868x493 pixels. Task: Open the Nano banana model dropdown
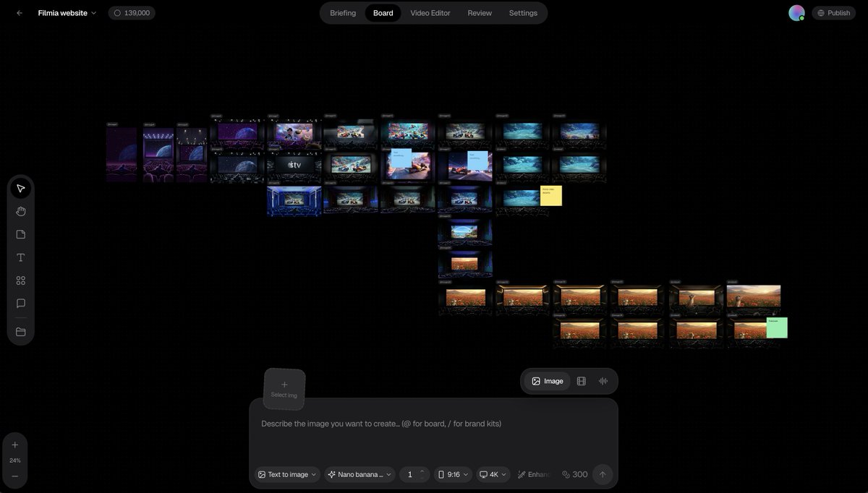point(359,474)
